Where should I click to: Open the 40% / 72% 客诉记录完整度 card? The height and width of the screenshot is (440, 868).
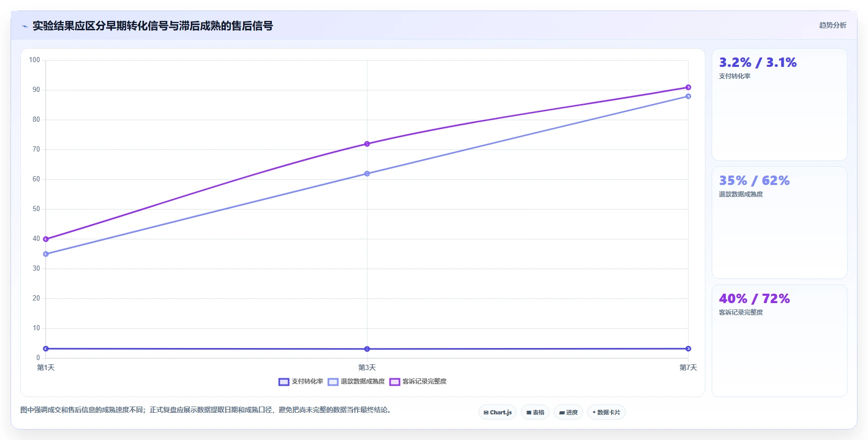coord(779,341)
